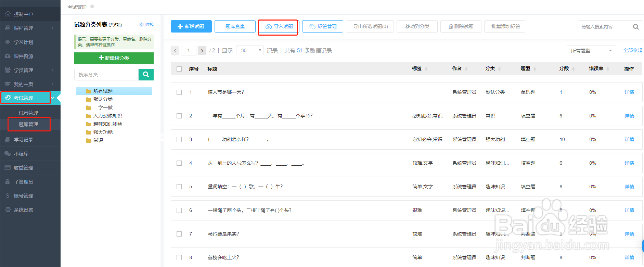The height and width of the screenshot is (267, 644).
Task: Collapse the 考试管理 menu chevron
Action: point(53,98)
